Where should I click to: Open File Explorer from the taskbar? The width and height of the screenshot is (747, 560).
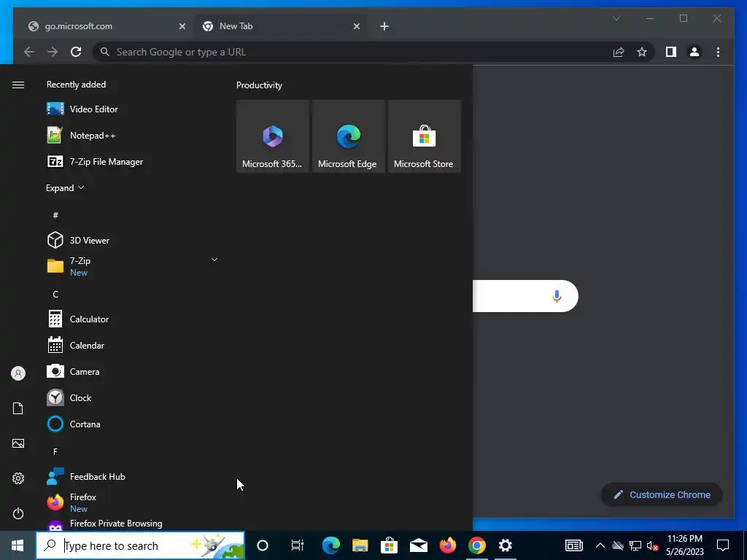pos(360,545)
